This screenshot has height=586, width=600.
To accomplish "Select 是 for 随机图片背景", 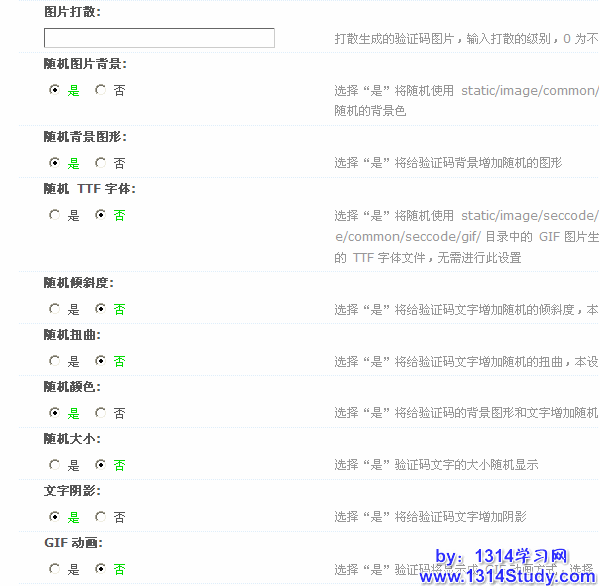I will (54, 90).
